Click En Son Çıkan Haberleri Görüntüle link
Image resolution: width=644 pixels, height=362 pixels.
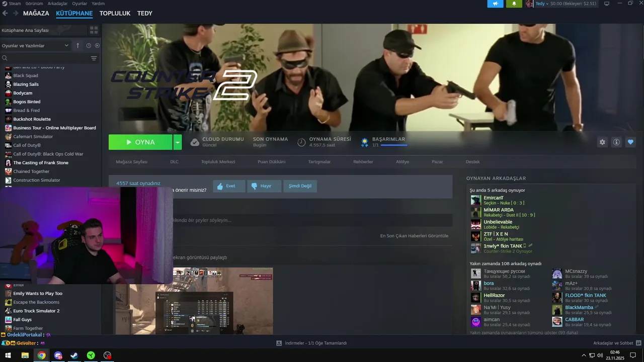click(414, 236)
